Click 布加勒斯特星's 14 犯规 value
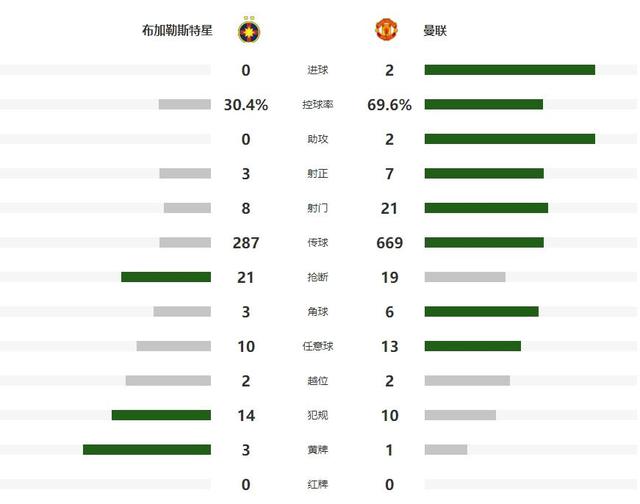Viewport: 640px width, 504px height. (246, 415)
